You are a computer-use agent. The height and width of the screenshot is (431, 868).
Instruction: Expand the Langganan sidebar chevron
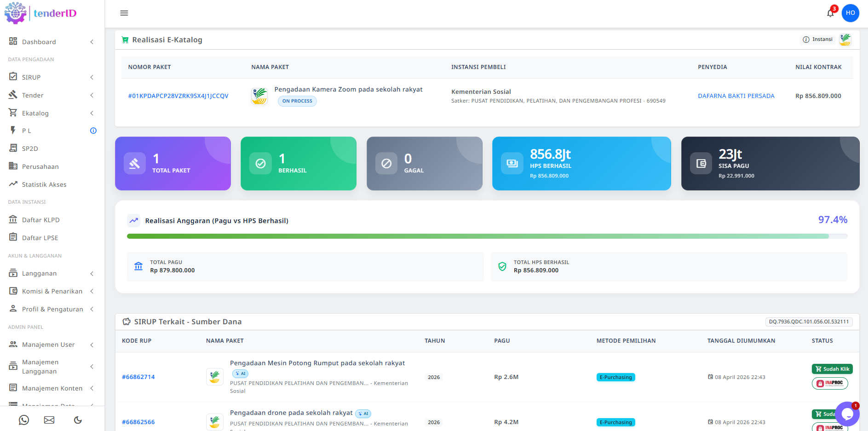click(92, 274)
